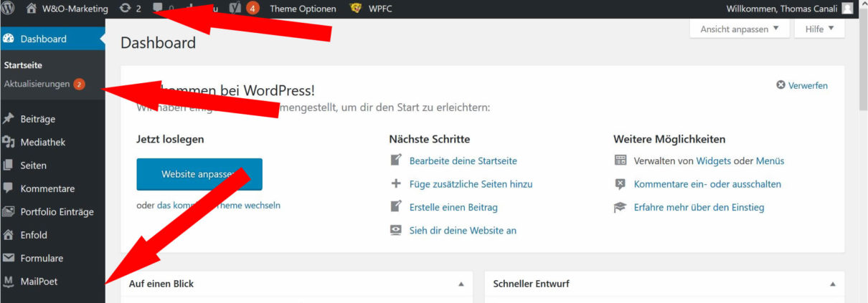
Task: Click the Mediathek media icon
Action: [9, 142]
